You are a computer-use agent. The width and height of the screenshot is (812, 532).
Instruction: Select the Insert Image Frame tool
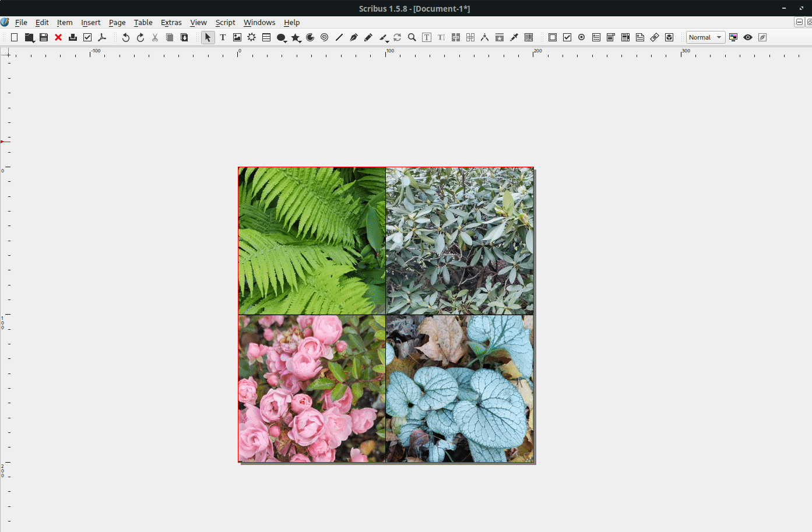[x=237, y=37]
